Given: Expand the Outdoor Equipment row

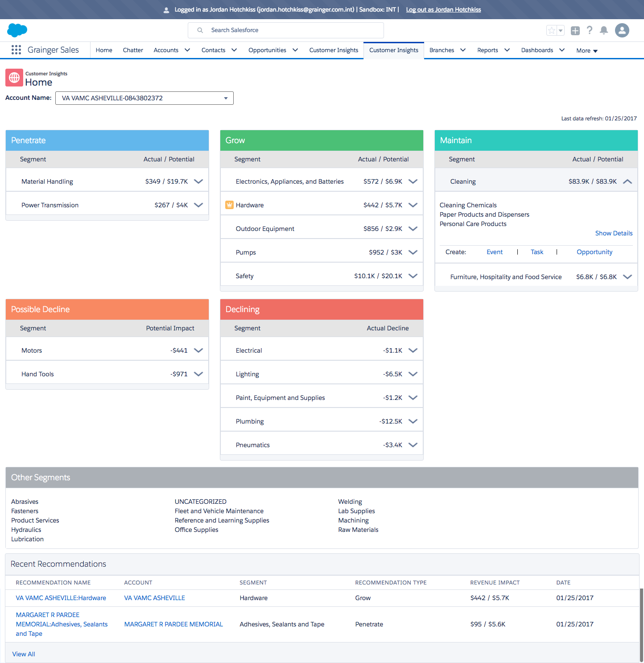Looking at the screenshot, I should point(413,229).
